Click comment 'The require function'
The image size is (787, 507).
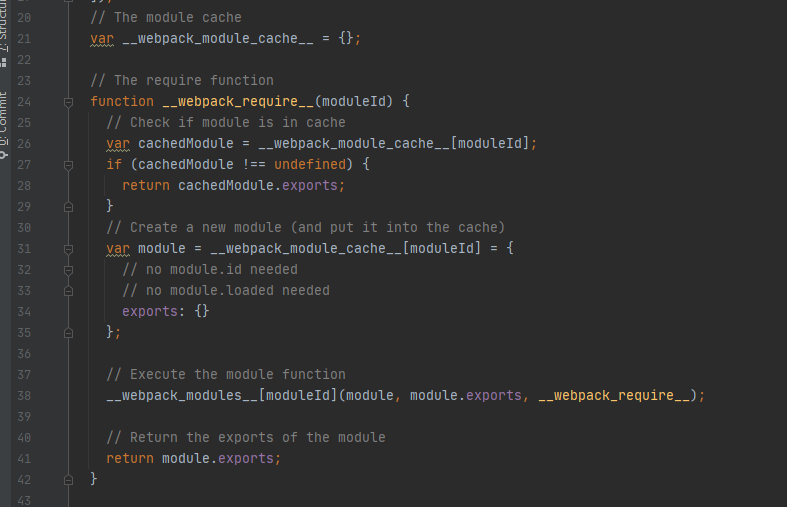182,80
